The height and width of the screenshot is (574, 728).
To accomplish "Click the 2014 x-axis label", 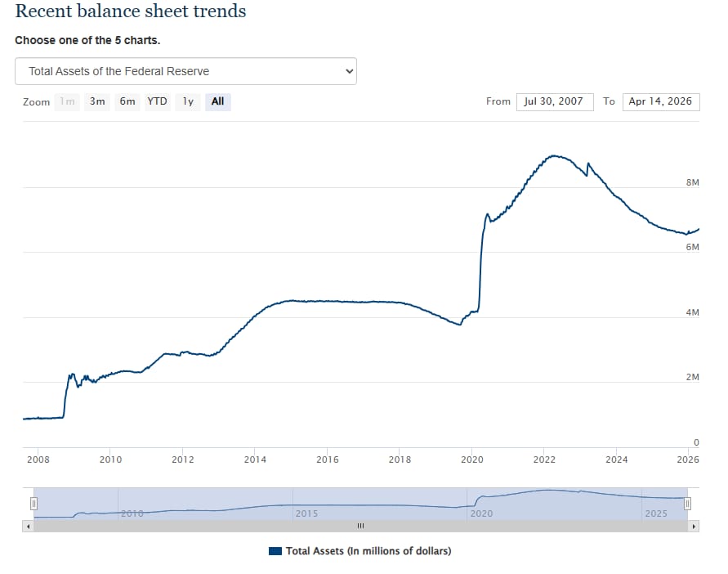I will pyautogui.click(x=255, y=460).
